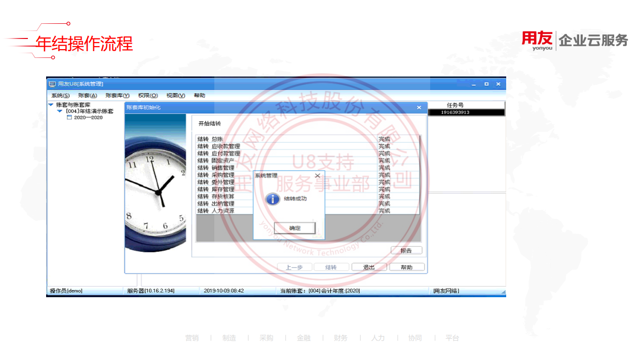Open the 账套(A) menu
644x363 pixels.
click(88, 95)
